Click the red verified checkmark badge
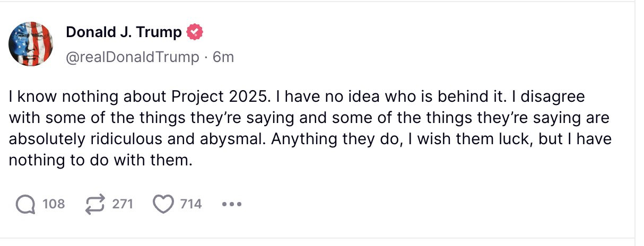644x246 pixels. click(195, 33)
